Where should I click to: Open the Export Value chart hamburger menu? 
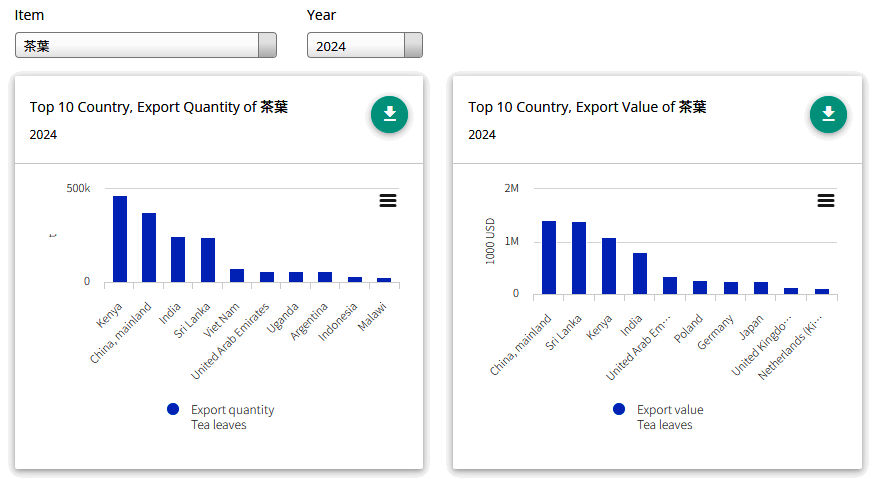826,200
